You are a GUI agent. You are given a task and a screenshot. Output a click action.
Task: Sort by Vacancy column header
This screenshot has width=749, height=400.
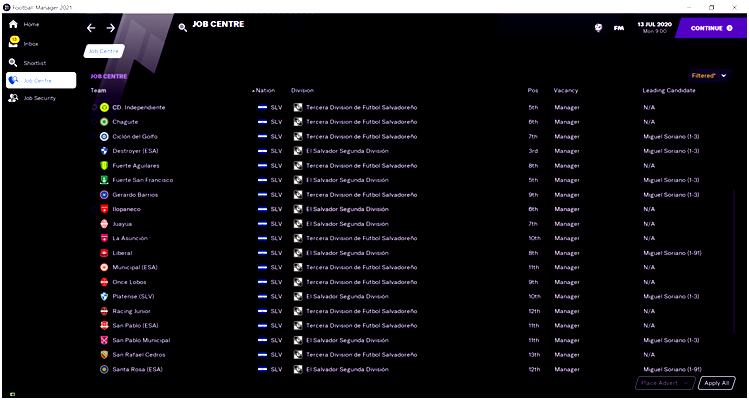pos(566,90)
